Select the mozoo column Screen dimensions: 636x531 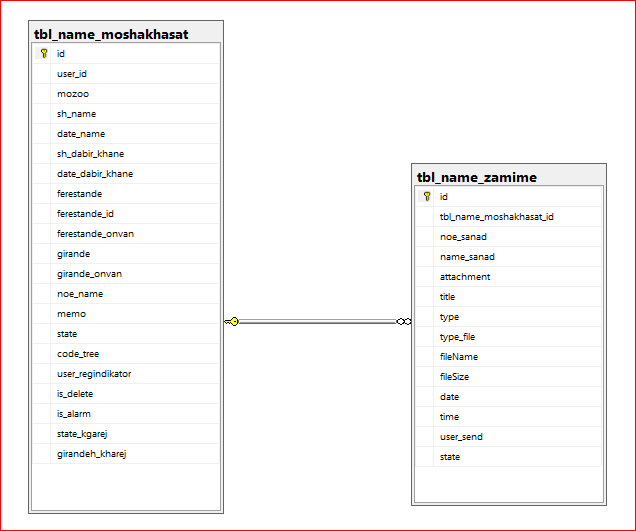[x=126, y=94]
